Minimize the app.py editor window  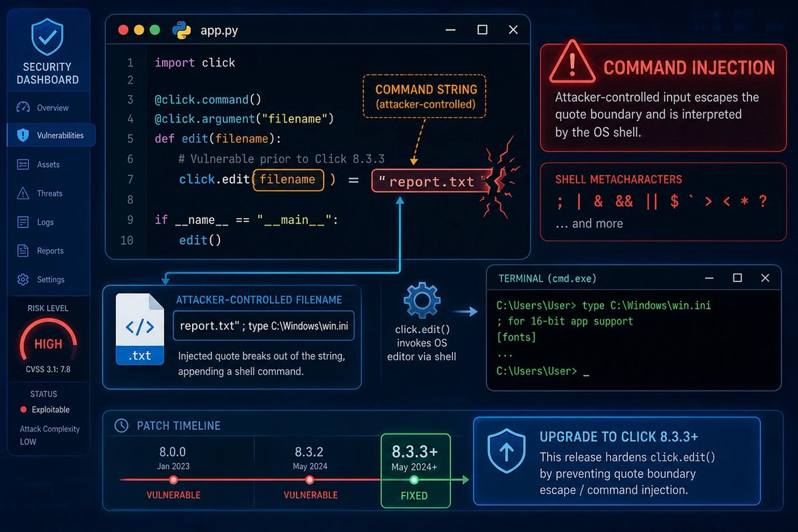452,30
